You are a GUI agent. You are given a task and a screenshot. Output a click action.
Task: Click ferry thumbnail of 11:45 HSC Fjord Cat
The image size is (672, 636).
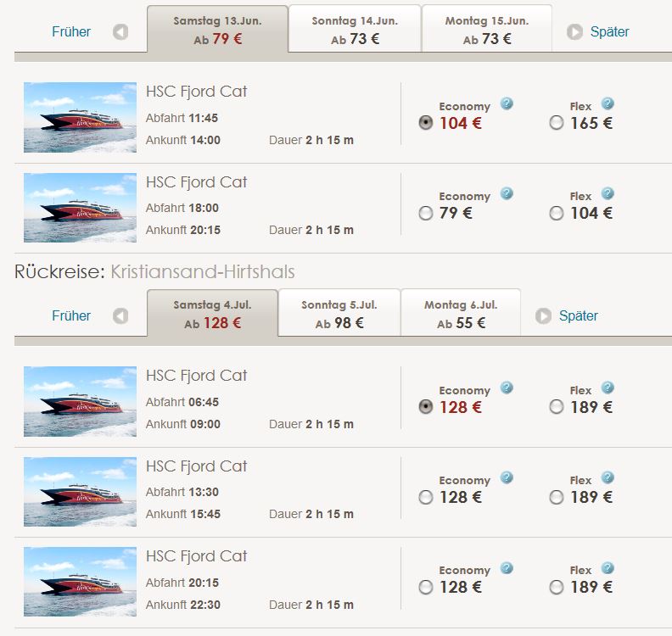(x=80, y=118)
